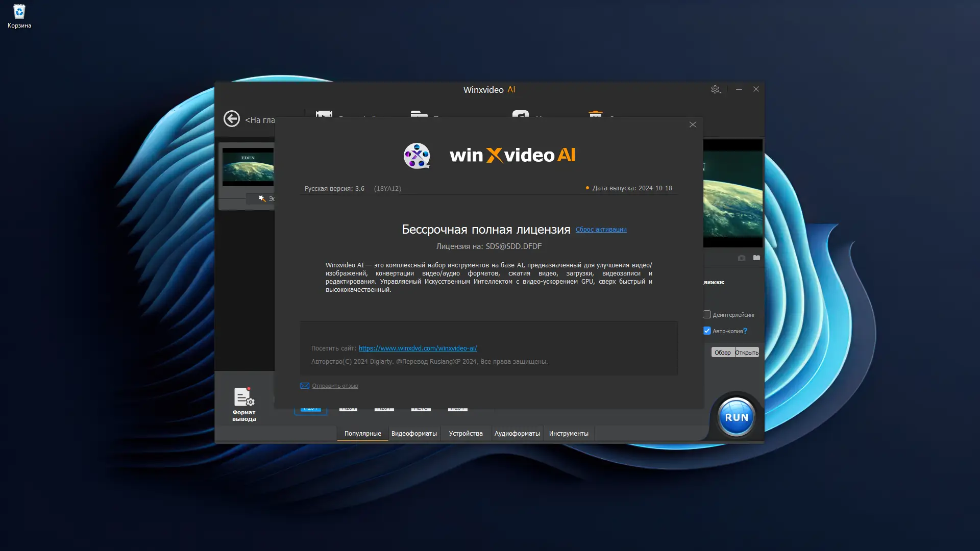Switch to the Инструменты tab

(569, 434)
